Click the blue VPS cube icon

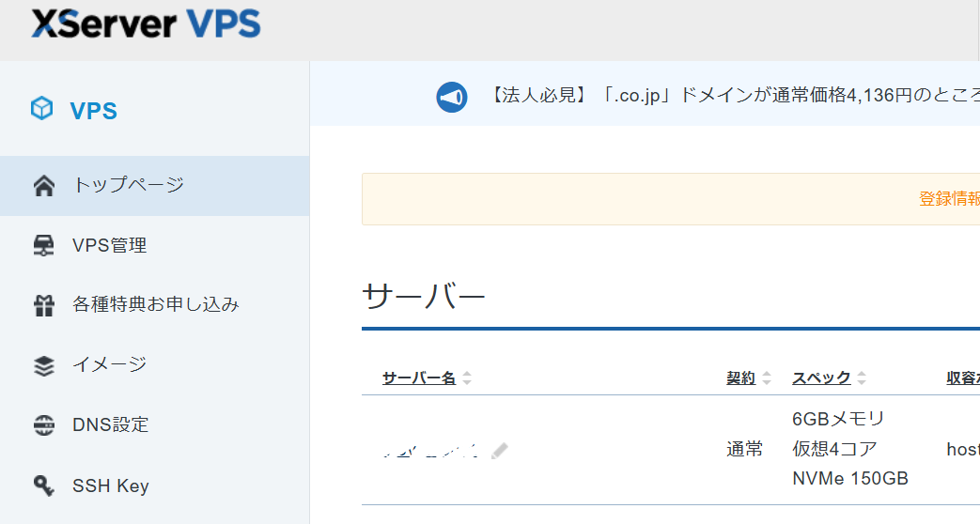(x=42, y=109)
